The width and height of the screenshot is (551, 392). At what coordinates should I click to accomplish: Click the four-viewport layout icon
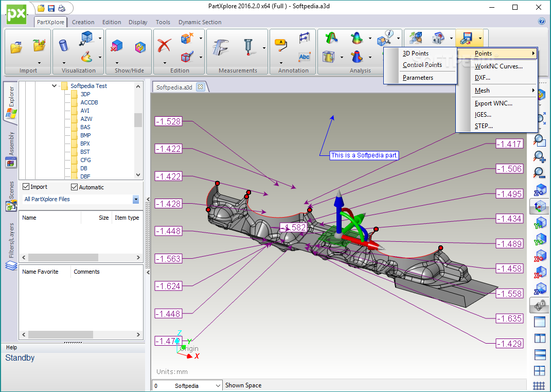tap(539, 370)
